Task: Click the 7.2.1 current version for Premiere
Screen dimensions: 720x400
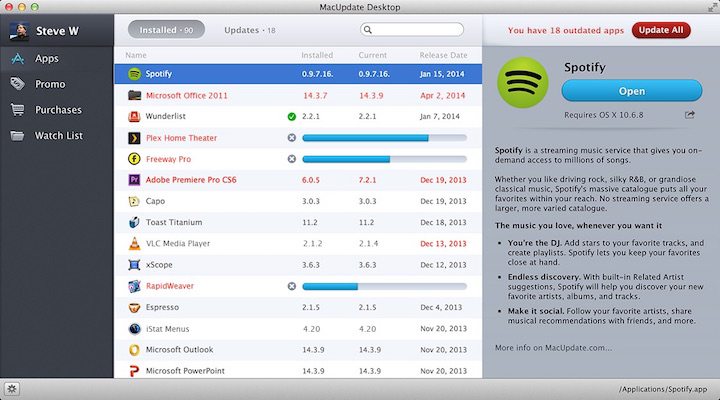Action: pos(367,180)
